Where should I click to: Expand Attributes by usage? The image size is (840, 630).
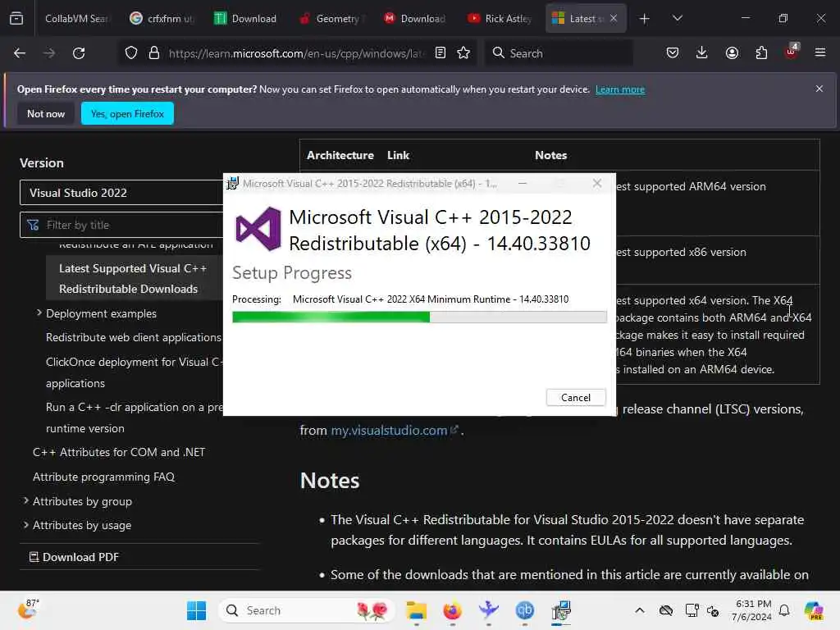pyautogui.click(x=25, y=525)
